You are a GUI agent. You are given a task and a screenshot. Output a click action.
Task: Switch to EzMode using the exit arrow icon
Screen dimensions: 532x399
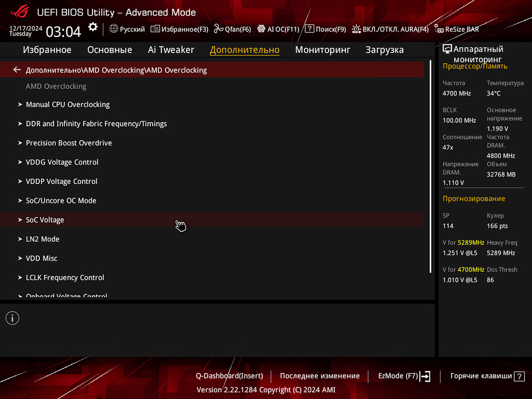point(425,376)
